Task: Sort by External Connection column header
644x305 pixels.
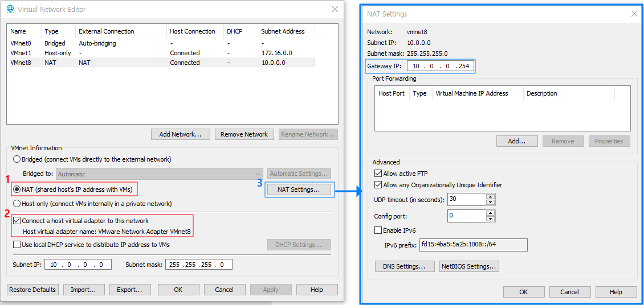Action: [x=121, y=31]
